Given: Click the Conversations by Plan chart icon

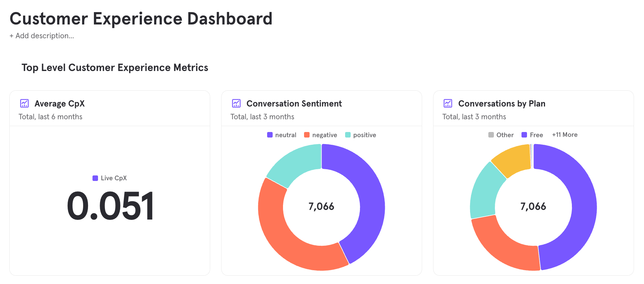Looking at the screenshot, I should pyautogui.click(x=448, y=103).
